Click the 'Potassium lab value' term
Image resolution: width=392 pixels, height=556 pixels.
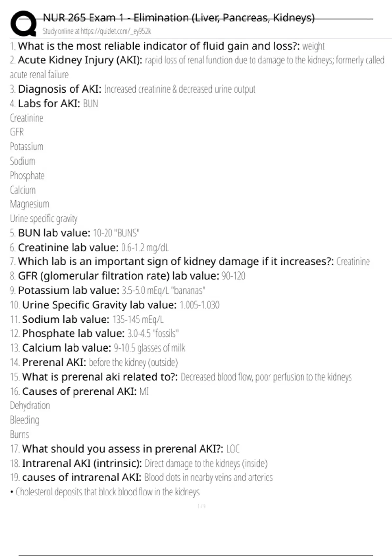(x=69, y=290)
